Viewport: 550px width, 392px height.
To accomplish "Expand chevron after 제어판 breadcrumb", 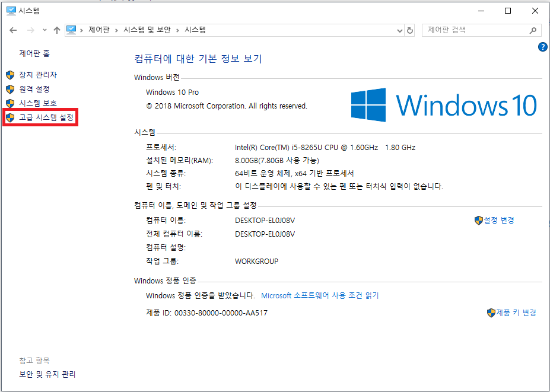I will pos(116,30).
